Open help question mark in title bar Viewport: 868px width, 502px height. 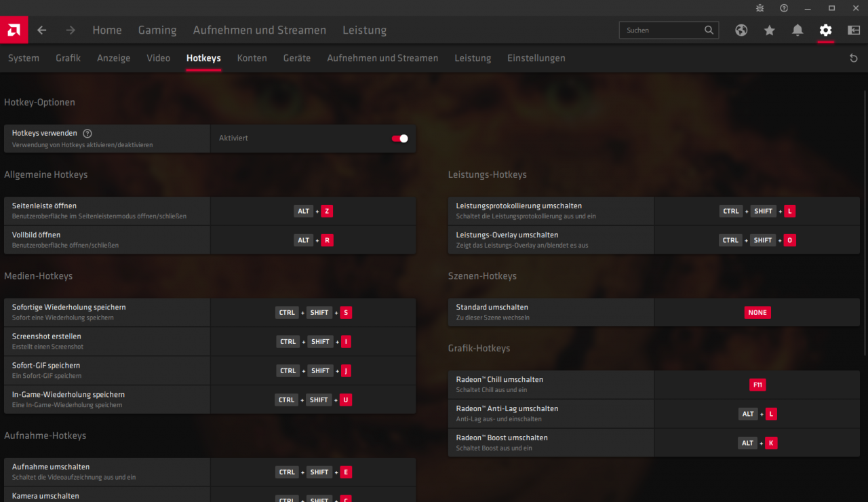pyautogui.click(x=784, y=8)
